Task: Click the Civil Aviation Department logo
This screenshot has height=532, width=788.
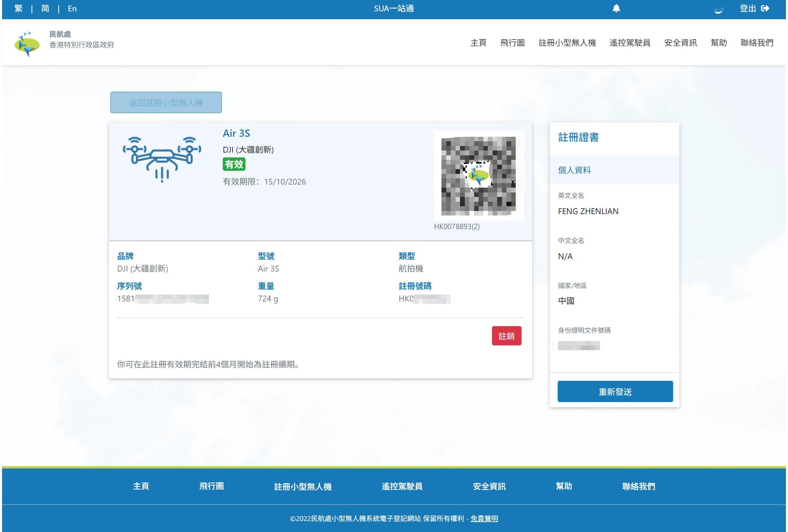Action: click(27, 44)
